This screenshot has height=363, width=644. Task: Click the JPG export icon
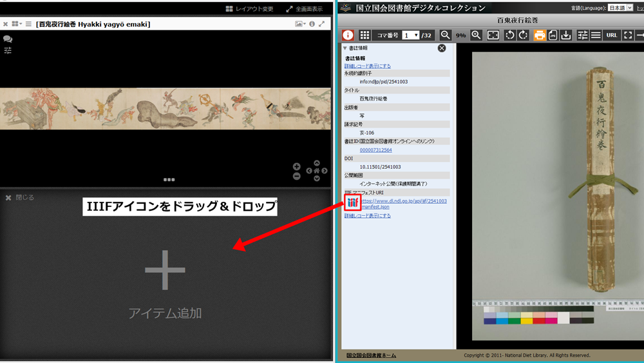pos(553,35)
